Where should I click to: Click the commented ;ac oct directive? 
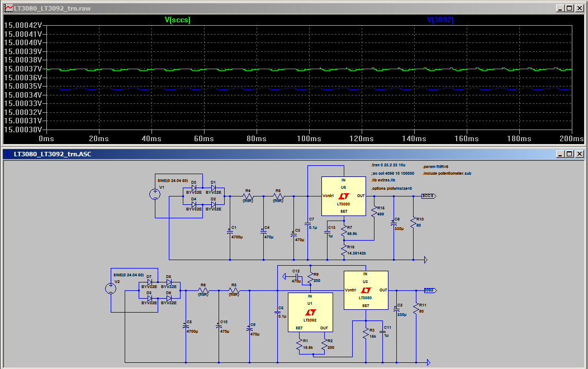click(x=392, y=174)
